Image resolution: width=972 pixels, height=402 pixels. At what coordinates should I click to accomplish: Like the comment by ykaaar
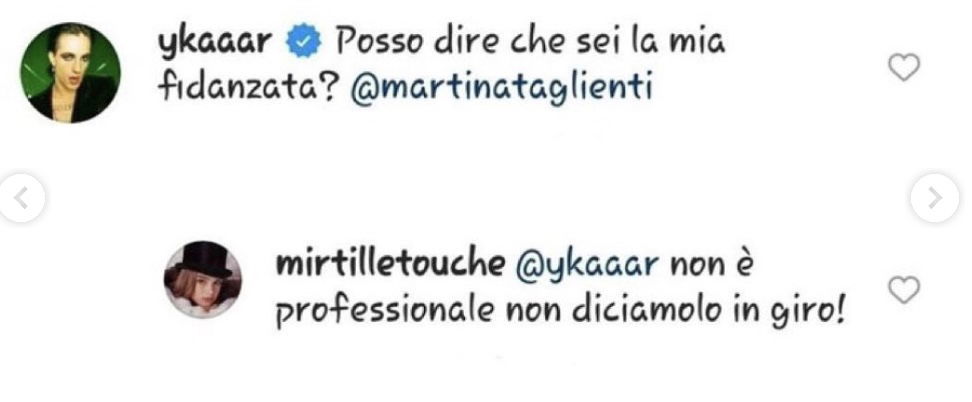pos(904,67)
